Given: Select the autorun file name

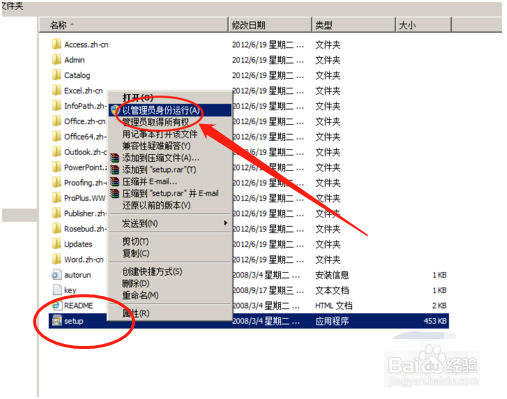Looking at the screenshot, I should 78,275.
